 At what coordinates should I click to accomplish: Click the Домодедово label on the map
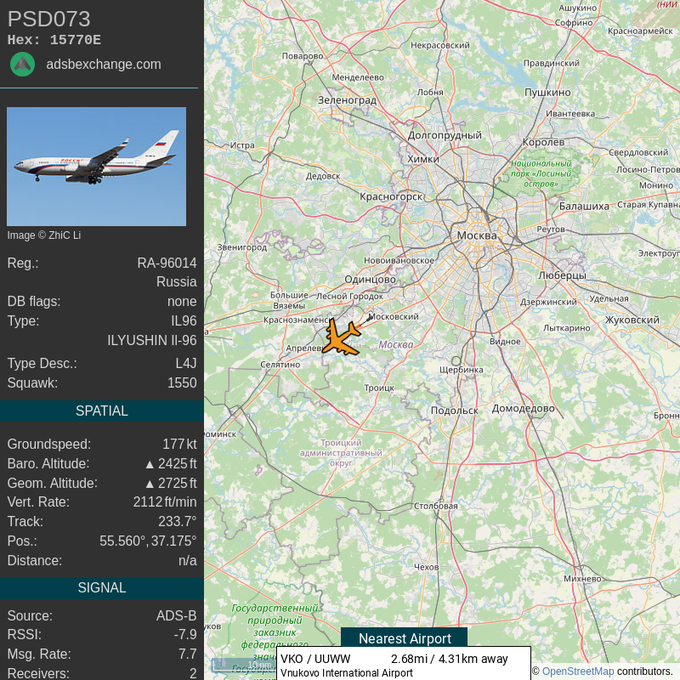pyautogui.click(x=523, y=409)
